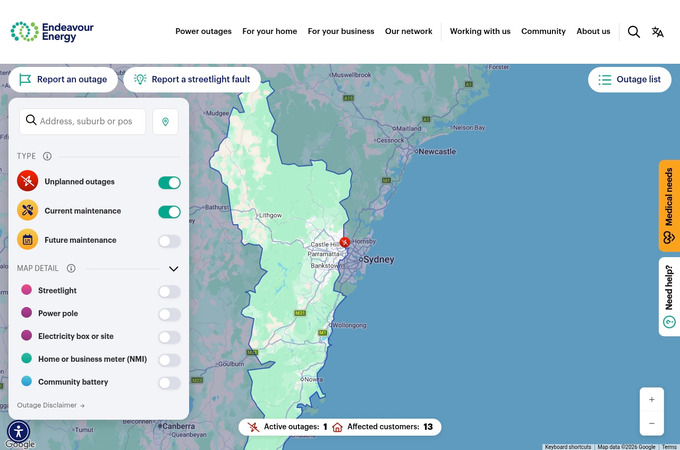Click the pink Streetlight color dot
The width and height of the screenshot is (680, 450).
pyautogui.click(x=26, y=290)
